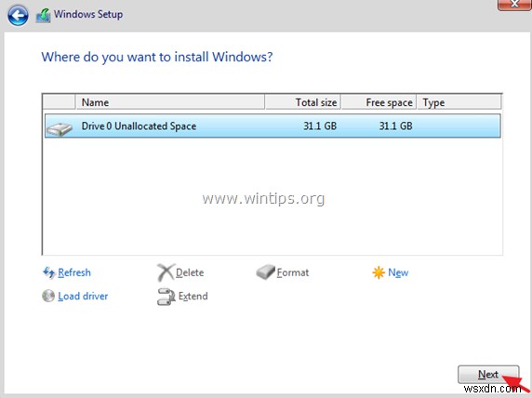Click the Drive 0 hard disk icon
This screenshot has width=532, height=398.
click(x=60, y=129)
